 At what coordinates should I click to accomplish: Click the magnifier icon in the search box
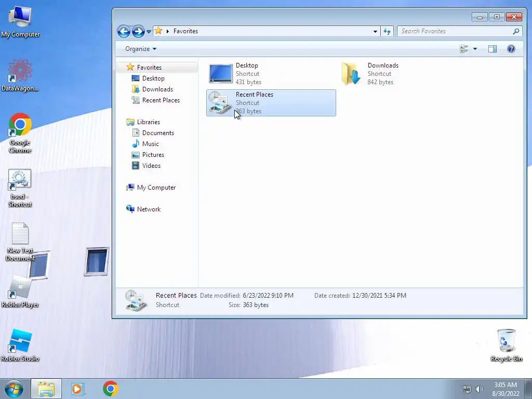coord(516,31)
